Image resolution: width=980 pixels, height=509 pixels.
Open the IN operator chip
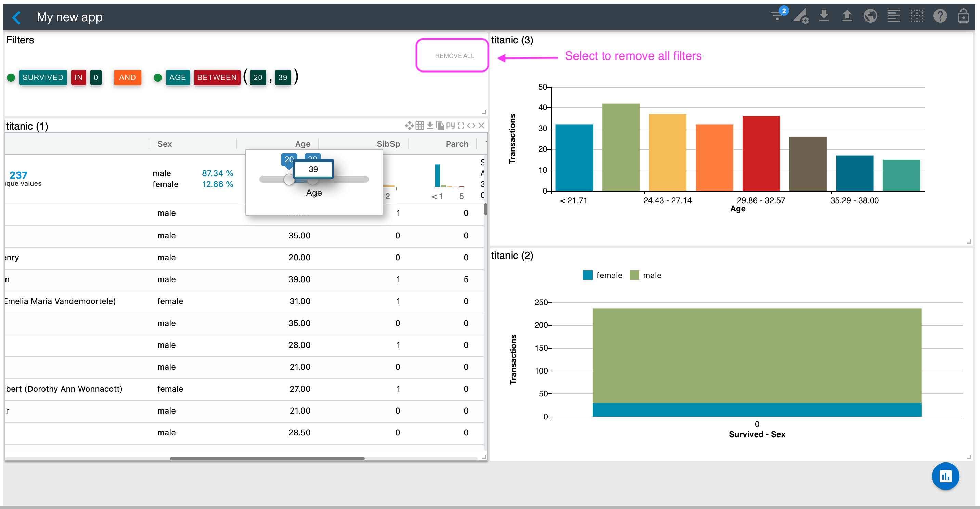tap(78, 78)
